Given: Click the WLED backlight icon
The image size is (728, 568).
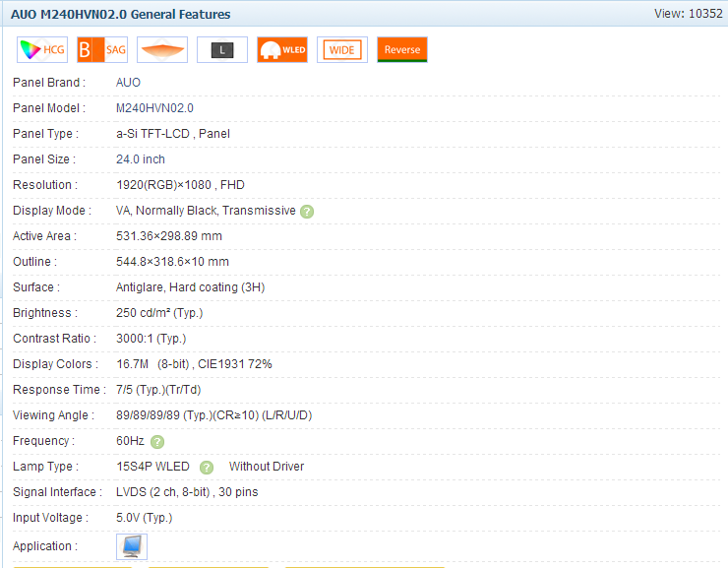Looking at the screenshot, I should pyautogui.click(x=282, y=49).
